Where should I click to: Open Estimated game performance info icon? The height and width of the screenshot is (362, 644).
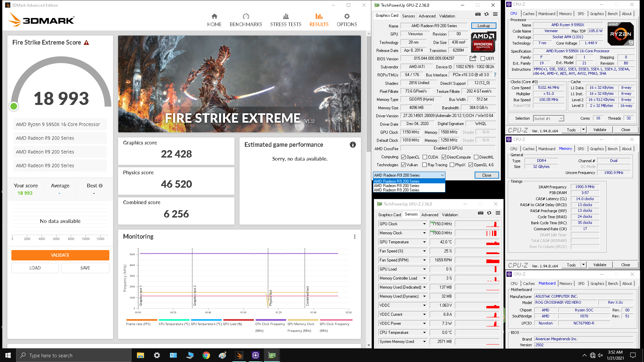coord(353,145)
